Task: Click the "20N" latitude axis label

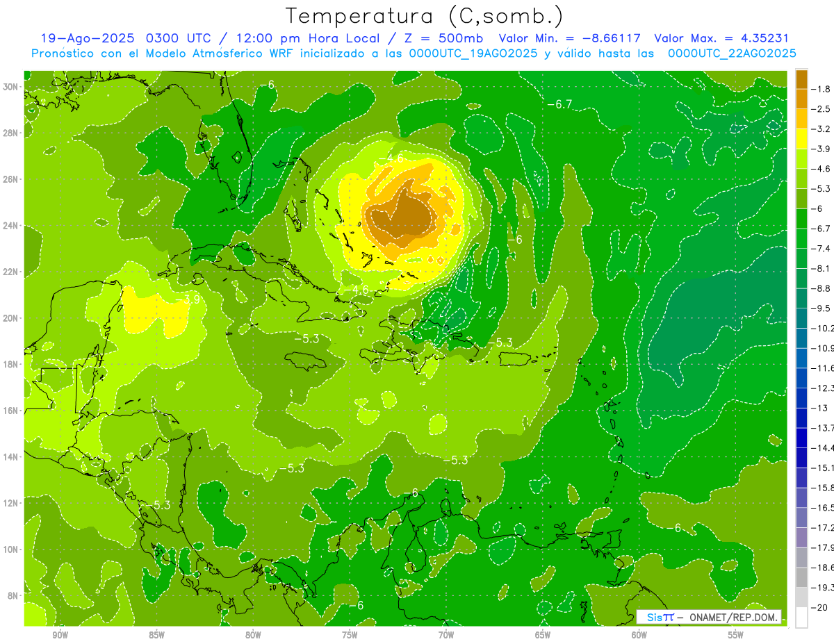Action: tap(10, 317)
